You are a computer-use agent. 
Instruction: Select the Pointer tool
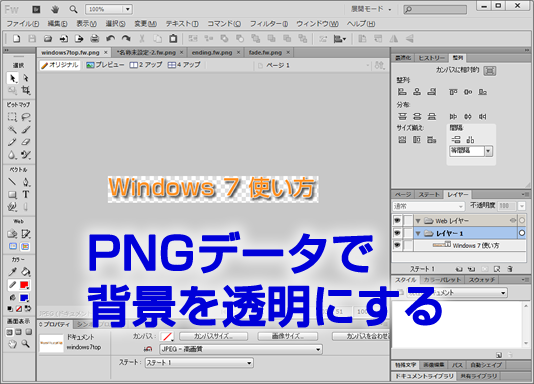pos(12,78)
